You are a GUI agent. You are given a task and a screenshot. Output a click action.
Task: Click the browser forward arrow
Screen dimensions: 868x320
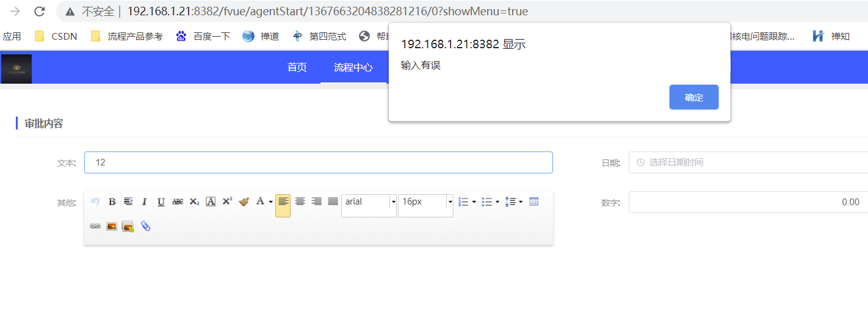15,11
